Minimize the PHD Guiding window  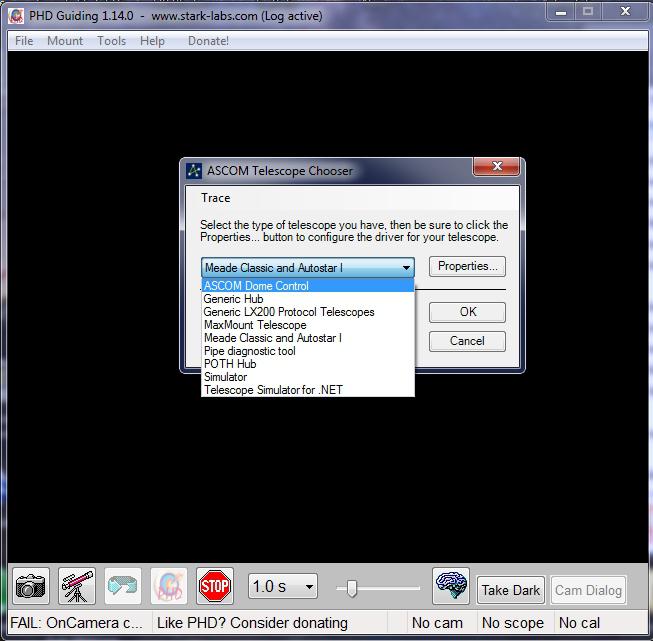click(561, 12)
